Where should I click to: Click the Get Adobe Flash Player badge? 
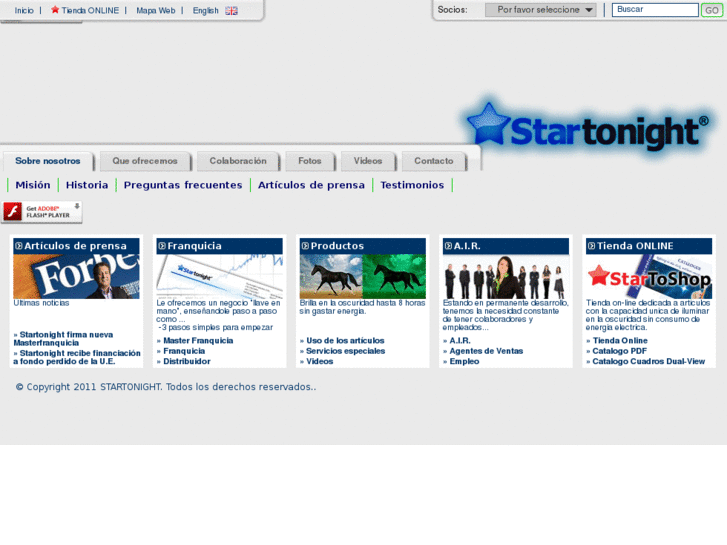(42, 212)
